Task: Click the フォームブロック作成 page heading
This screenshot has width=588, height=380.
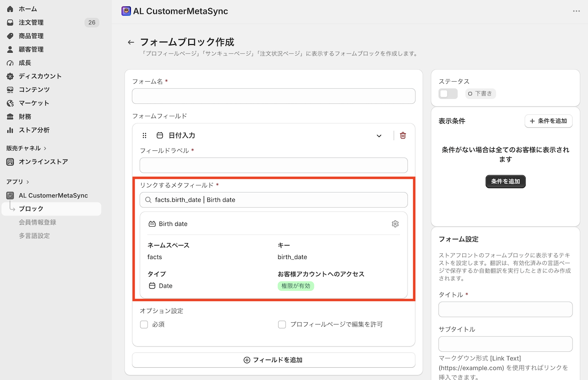Action: point(187,42)
